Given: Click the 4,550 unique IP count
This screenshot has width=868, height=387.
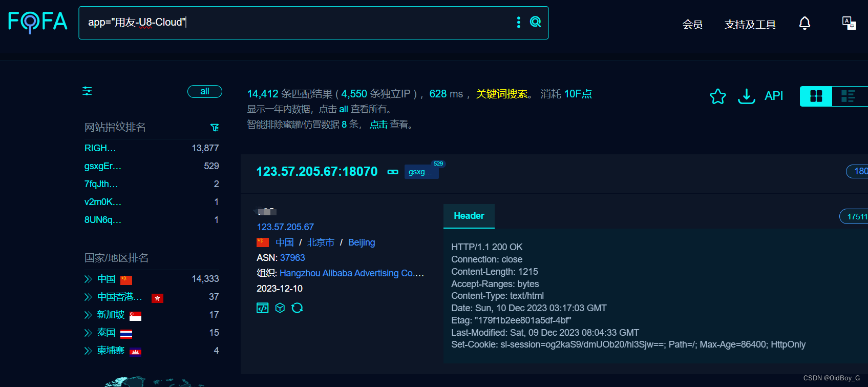Looking at the screenshot, I should click(x=354, y=94).
